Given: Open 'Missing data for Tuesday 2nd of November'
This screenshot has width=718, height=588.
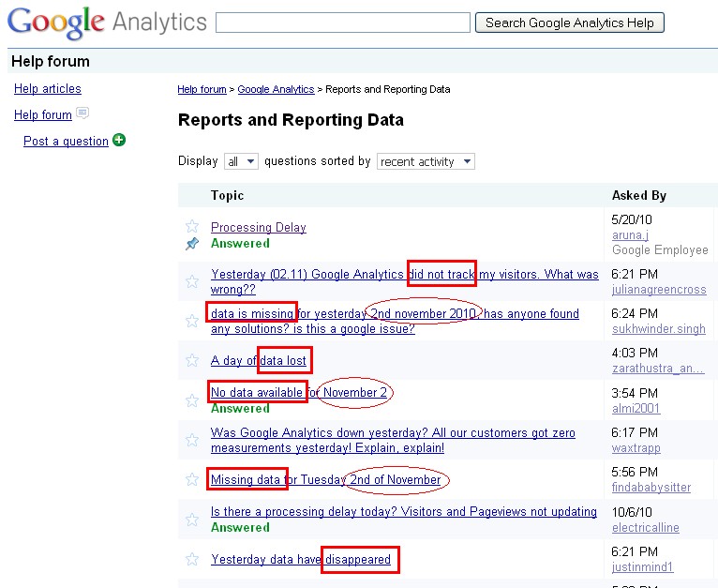Looking at the screenshot, I should [325, 479].
